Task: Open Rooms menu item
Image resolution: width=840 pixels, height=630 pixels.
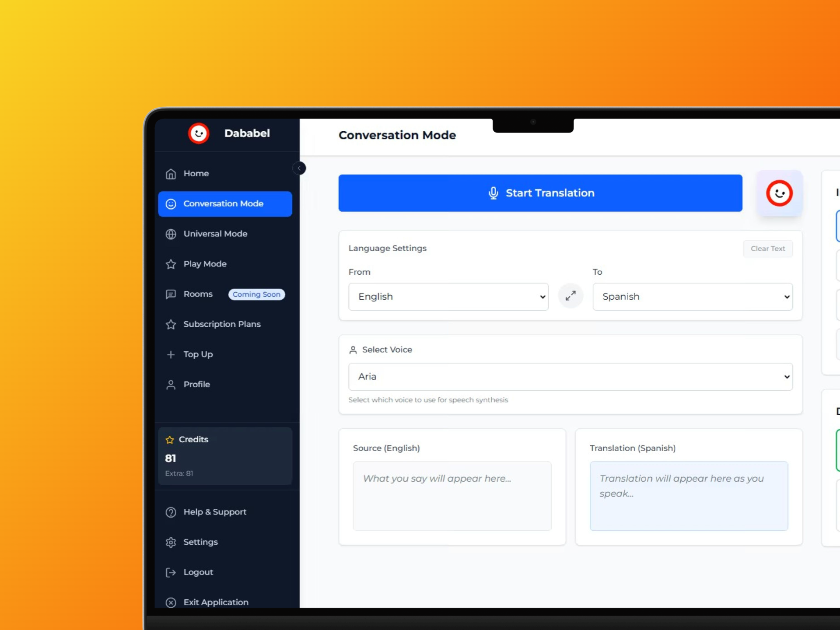Action: [x=225, y=294]
